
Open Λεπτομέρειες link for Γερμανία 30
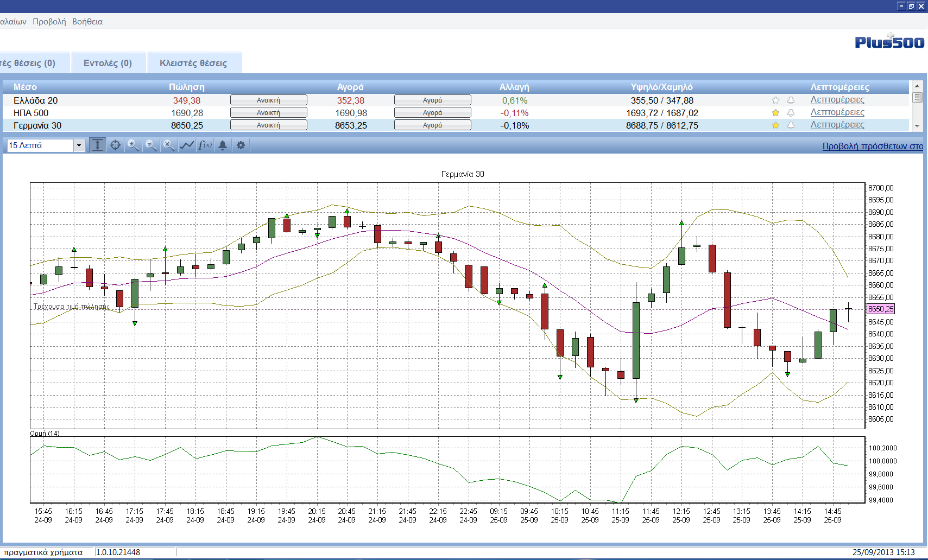(837, 125)
